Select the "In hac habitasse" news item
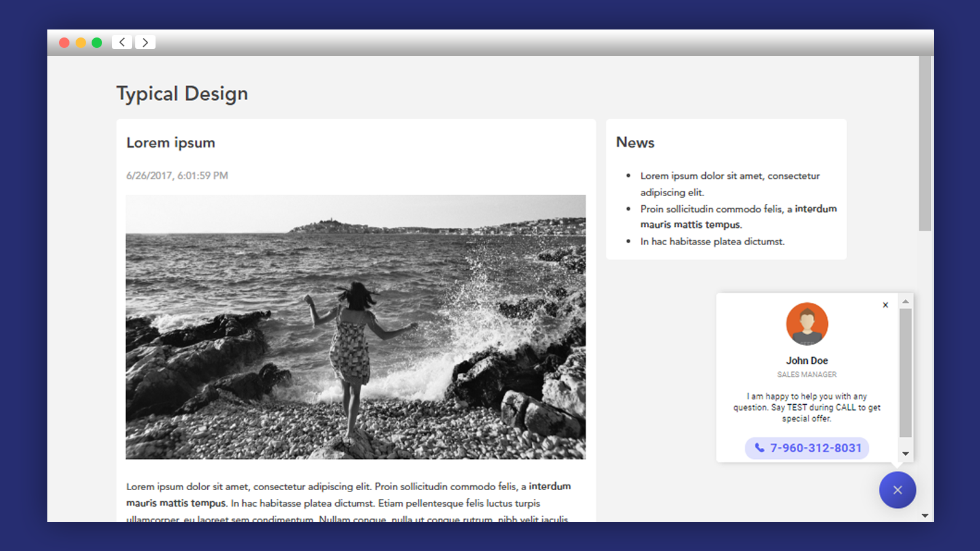This screenshot has width=980, height=551. pyautogui.click(x=712, y=241)
